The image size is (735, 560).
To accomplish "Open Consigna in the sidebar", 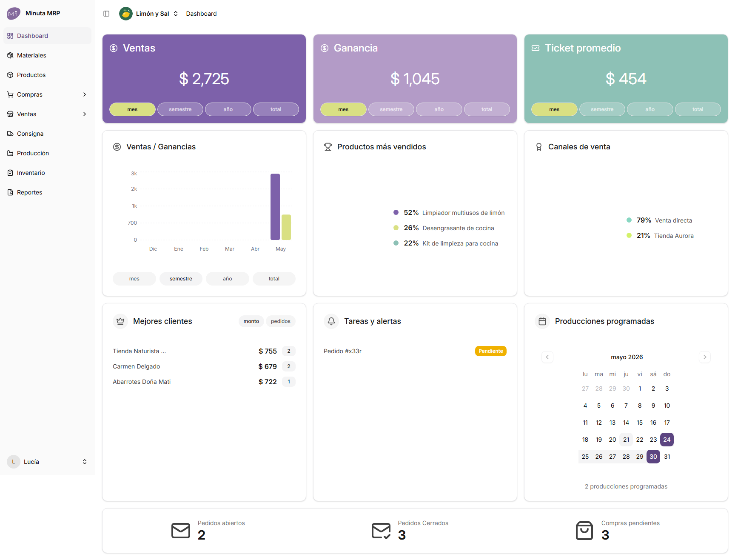I will (47, 134).
